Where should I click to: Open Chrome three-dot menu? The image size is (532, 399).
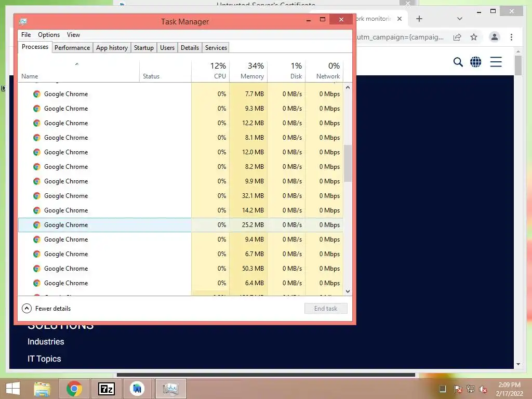click(x=511, y=37)
